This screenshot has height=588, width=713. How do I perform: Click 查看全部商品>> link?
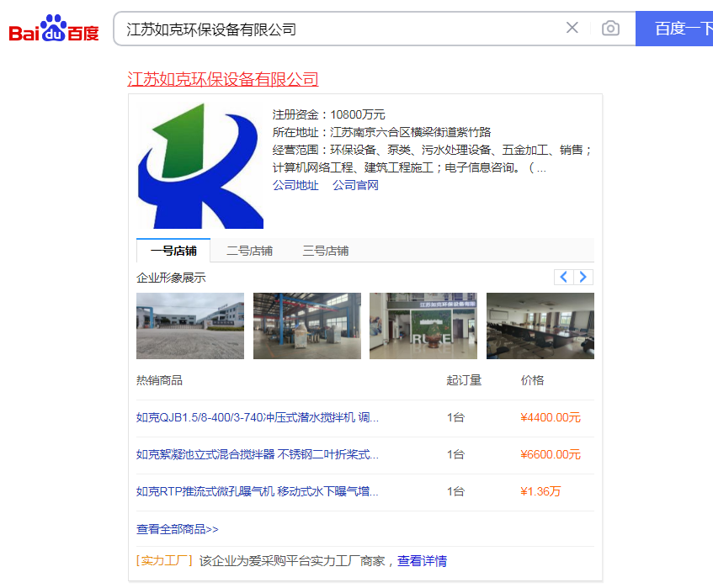coord(178,529)
